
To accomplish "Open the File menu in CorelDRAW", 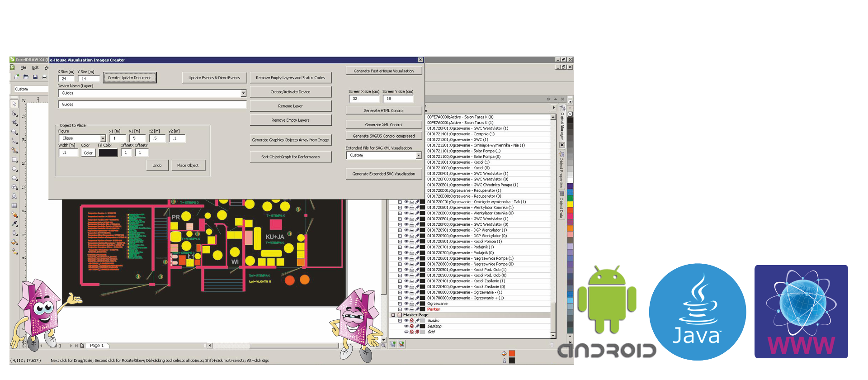I will pyautogui.click(x=24, y=67).
